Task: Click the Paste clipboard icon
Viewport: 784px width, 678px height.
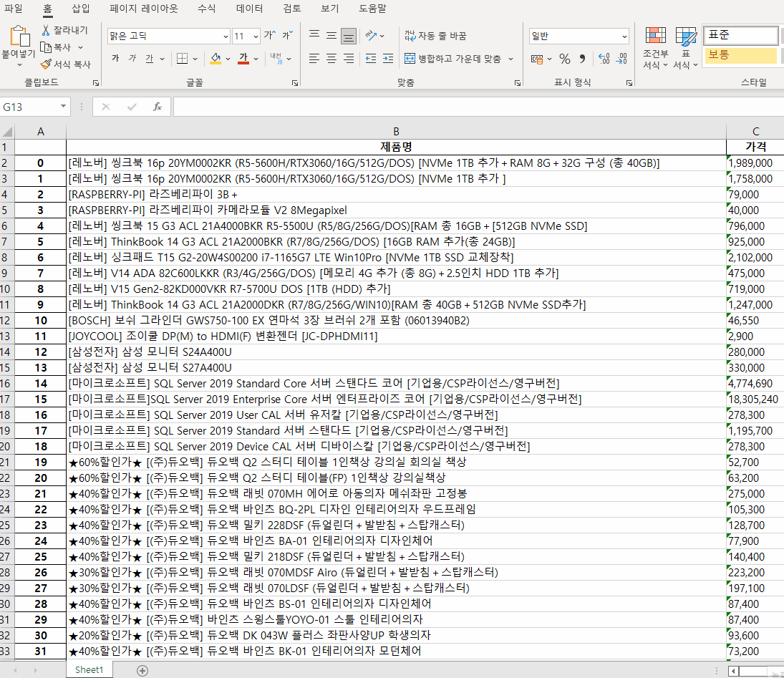Action: (19, 37)
